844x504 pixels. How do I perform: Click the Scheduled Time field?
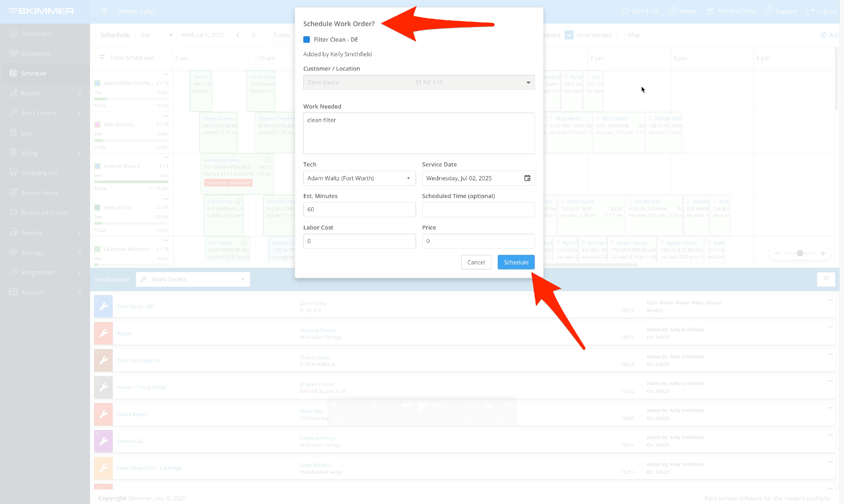pos(478,210)
